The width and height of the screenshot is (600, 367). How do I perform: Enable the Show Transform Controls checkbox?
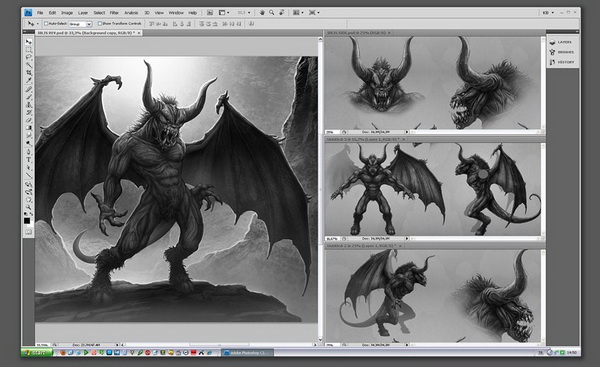click(99, 24)
